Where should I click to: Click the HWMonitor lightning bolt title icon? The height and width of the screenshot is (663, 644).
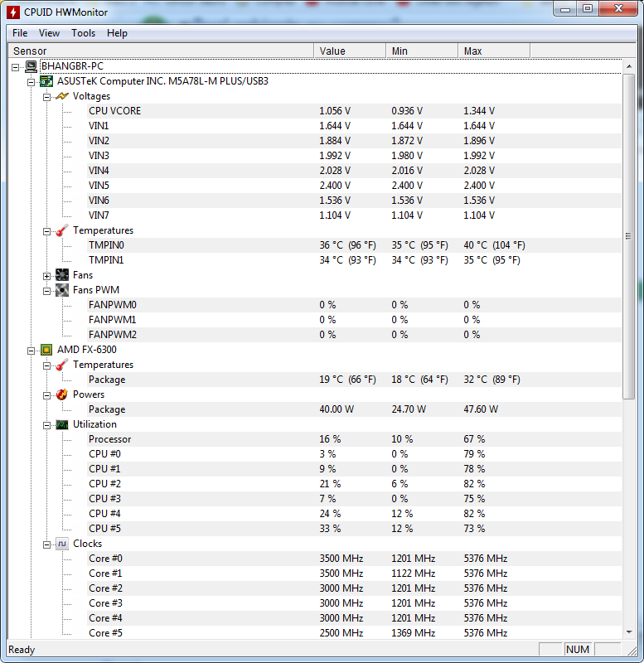tap(13, 12)
